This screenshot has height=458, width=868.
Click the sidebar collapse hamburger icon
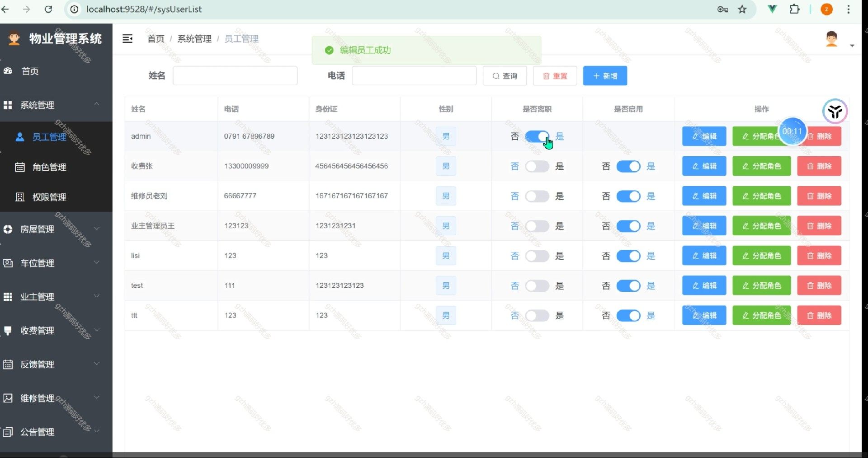click(x=127, y=39)
